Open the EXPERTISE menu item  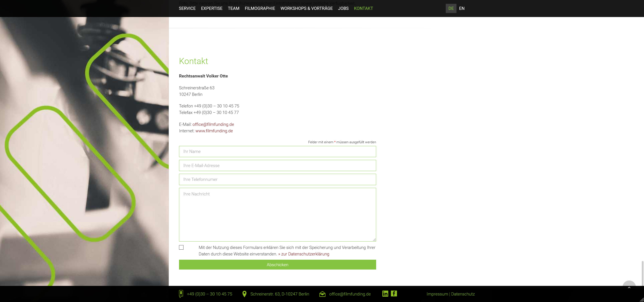point(212,8)
